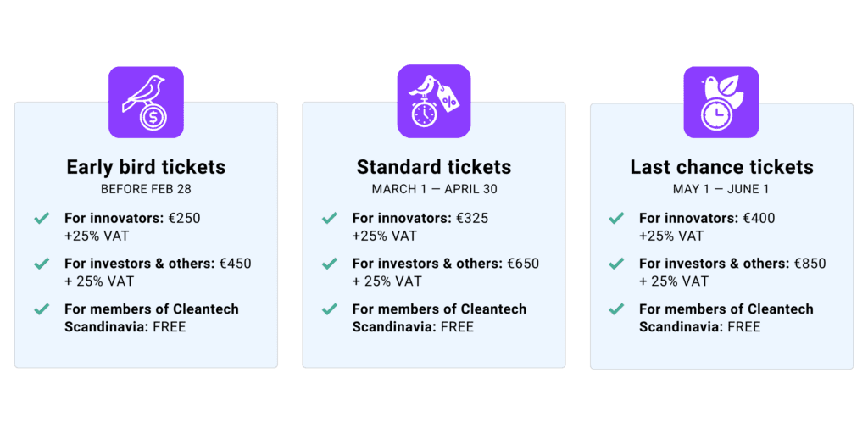Click checkmark beside Standard innovators €325
Viewport: 868px width, 434px height.
(x=330, y=219)
